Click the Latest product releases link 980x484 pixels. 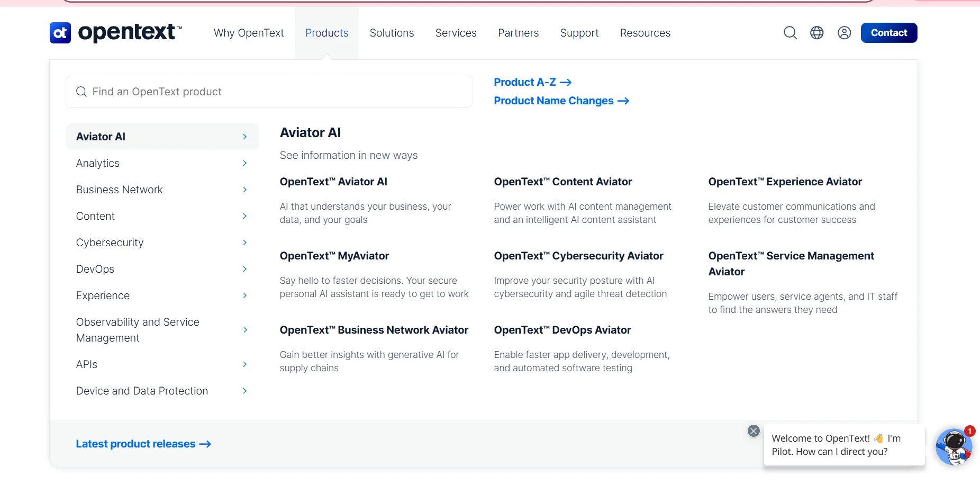click(x=143, y=444)
